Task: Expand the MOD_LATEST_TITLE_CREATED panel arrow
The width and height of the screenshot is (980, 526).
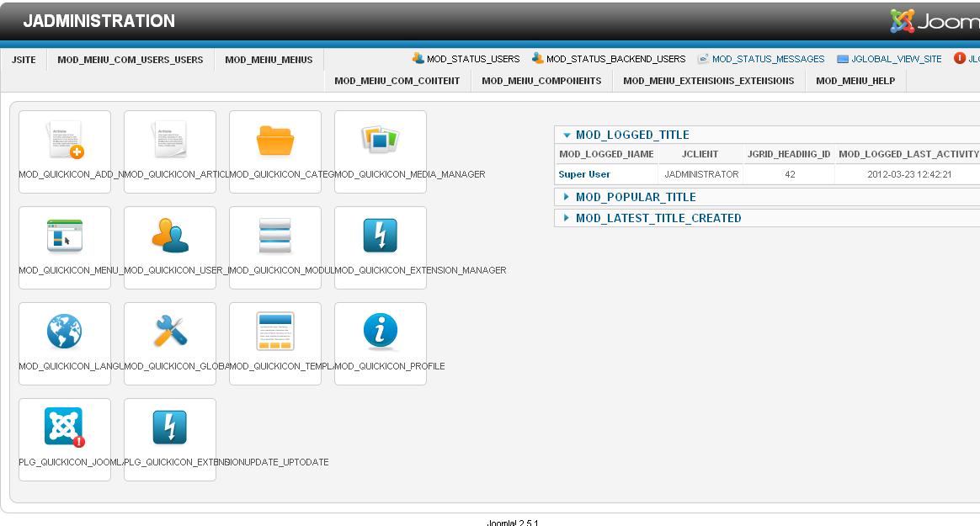Action: point(567,218)
